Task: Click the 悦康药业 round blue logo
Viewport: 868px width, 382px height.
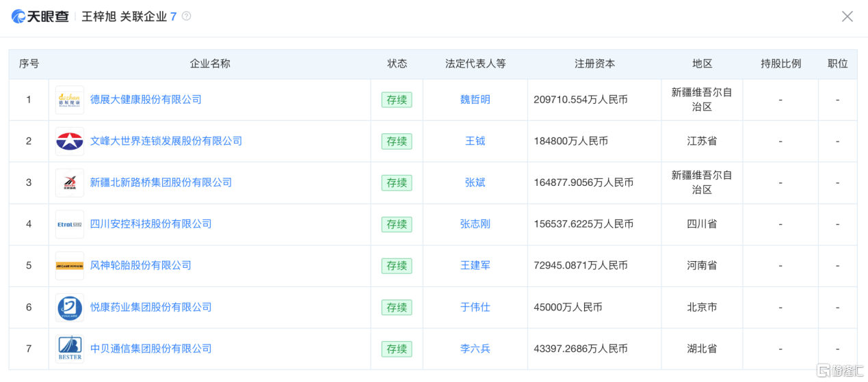Action: (70, 308)
